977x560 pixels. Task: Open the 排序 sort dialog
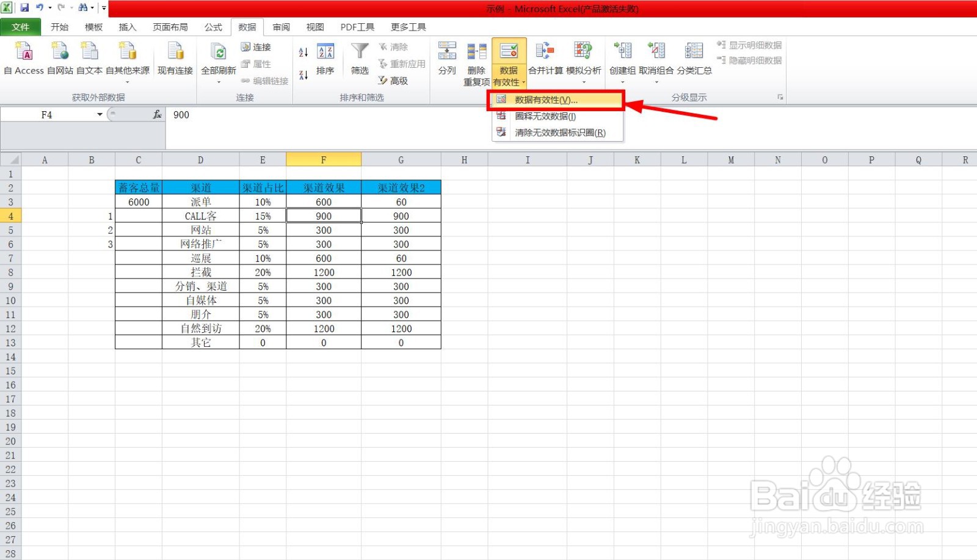point(325,59)
